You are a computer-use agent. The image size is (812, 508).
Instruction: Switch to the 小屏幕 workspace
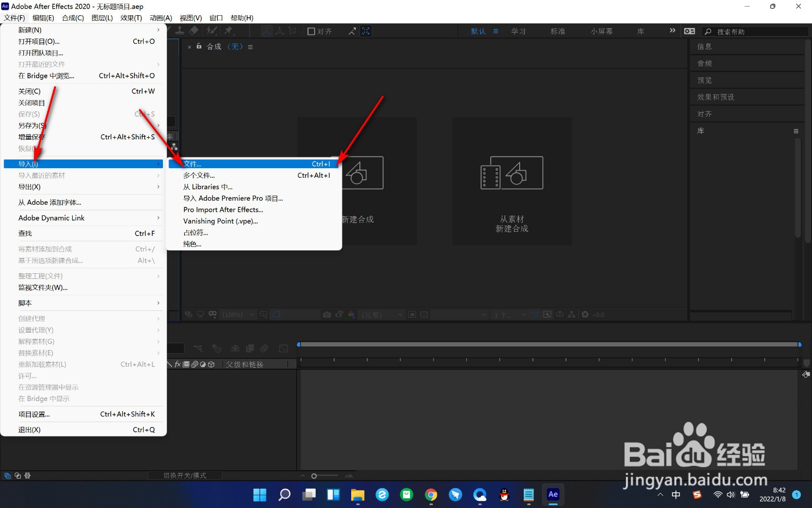click(x=601, y=31)
